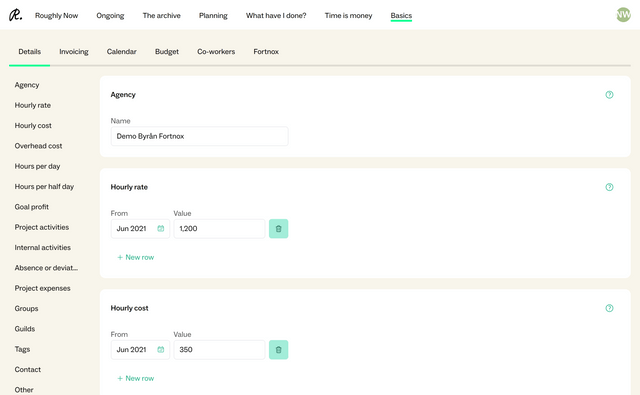Viewport: 640px width, 395px height.
Task: Open the Hourly cost From date Jun 2021
Action: (140, 350)
